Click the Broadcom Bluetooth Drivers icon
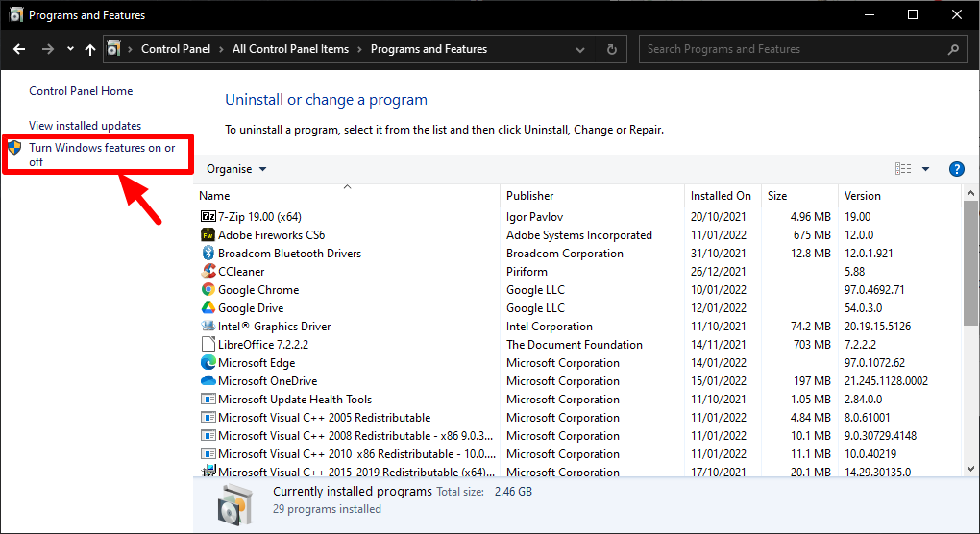Image resolution: width=980 pixels, height=534 pixels. point(208,253)
